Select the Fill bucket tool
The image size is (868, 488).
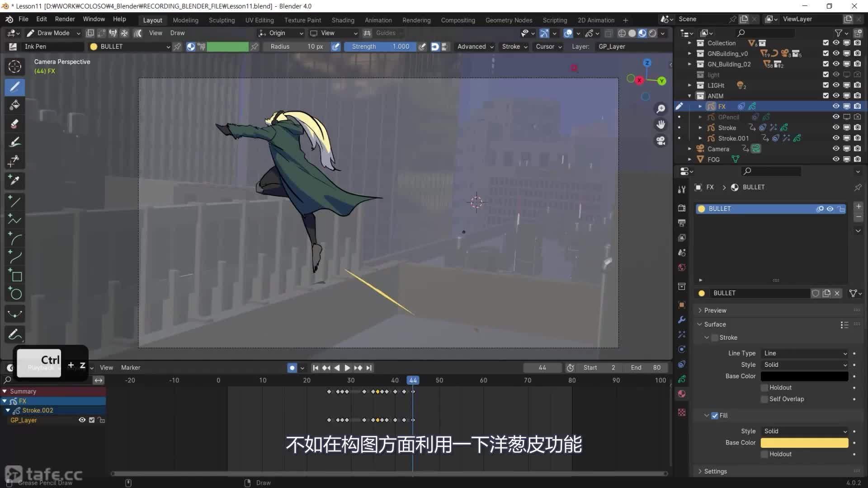[14, 105]
